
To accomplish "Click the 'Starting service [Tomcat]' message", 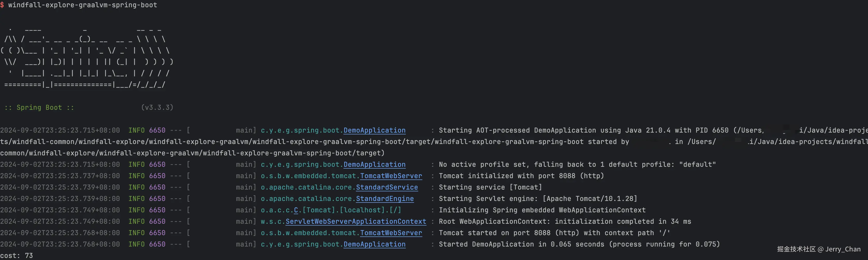I will tap(490, 187).
